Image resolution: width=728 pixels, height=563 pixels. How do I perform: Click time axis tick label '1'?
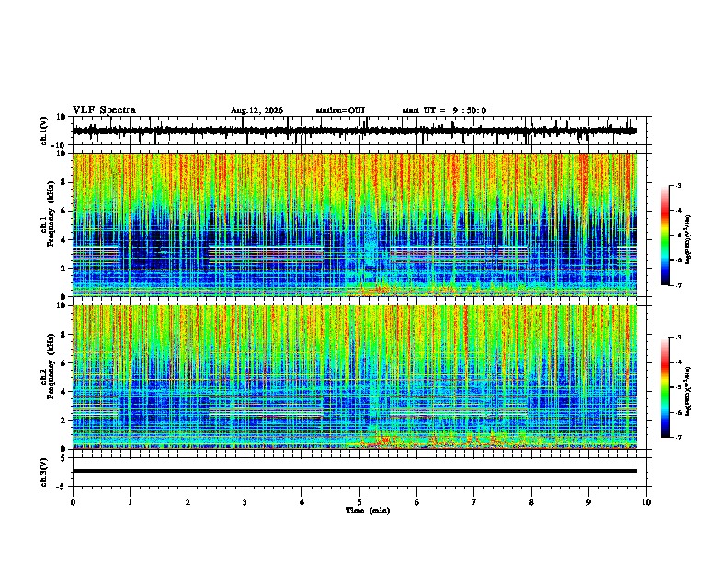[x=130, y=502]
